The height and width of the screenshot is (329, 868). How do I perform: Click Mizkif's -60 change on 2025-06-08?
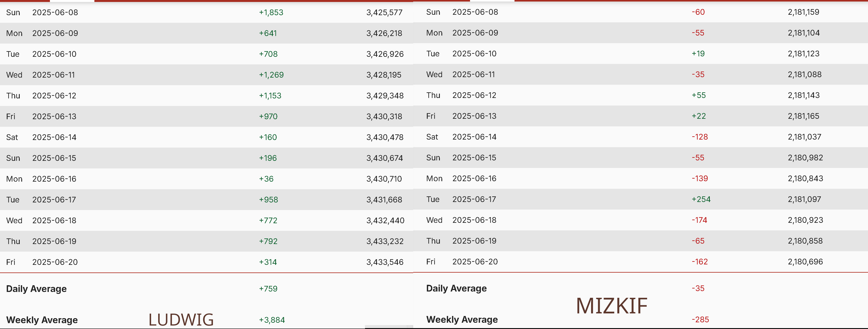point(698,12)
